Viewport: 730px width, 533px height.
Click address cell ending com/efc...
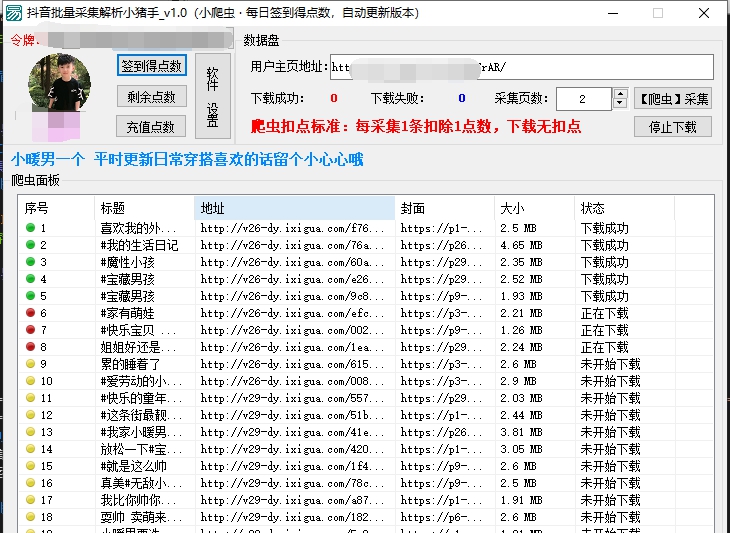(x=292, y=313)
